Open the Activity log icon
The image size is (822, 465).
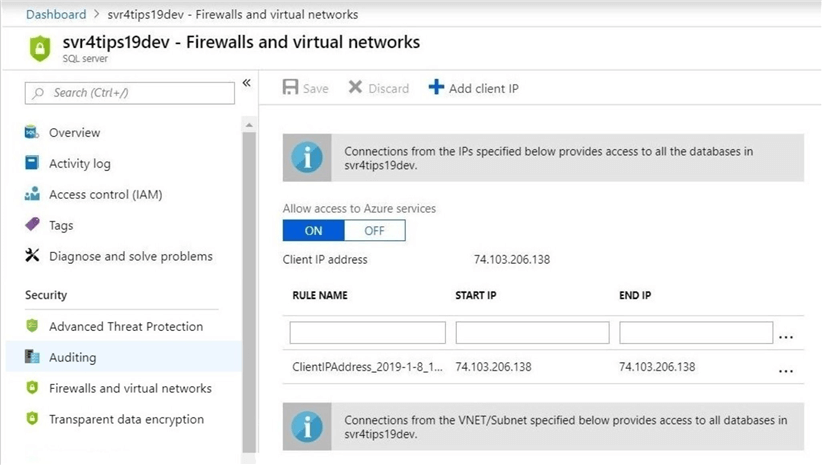[33, 164]
